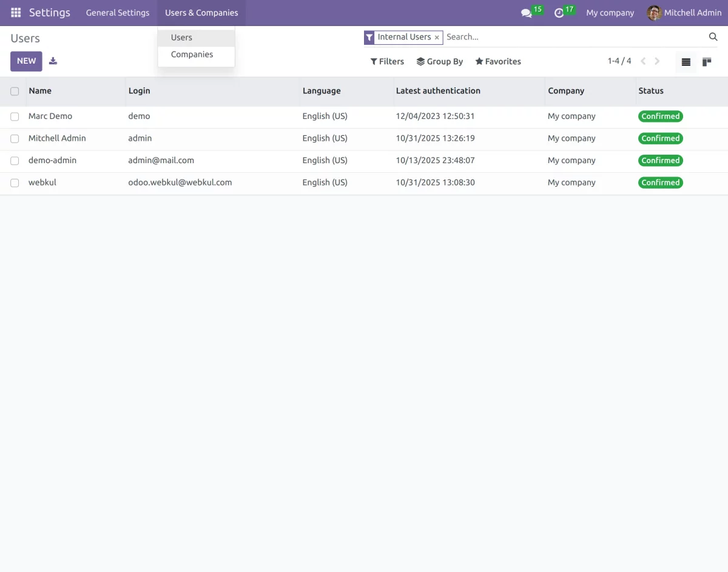Viewport: 728px width, 572px height.
Task: Open the Filters dropdown
Action: click(x=387, y=61)
